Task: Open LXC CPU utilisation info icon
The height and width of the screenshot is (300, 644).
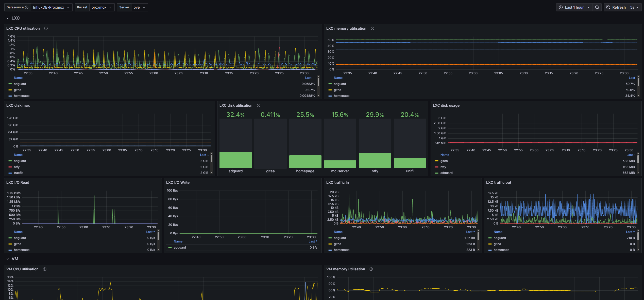Action: [x=46, y=28]
